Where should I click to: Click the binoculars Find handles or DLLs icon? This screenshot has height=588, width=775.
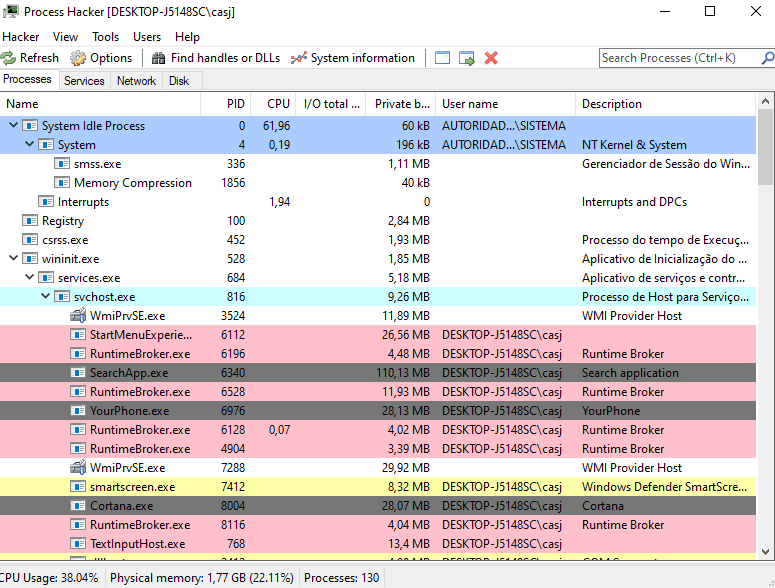(x=159, y=58)
